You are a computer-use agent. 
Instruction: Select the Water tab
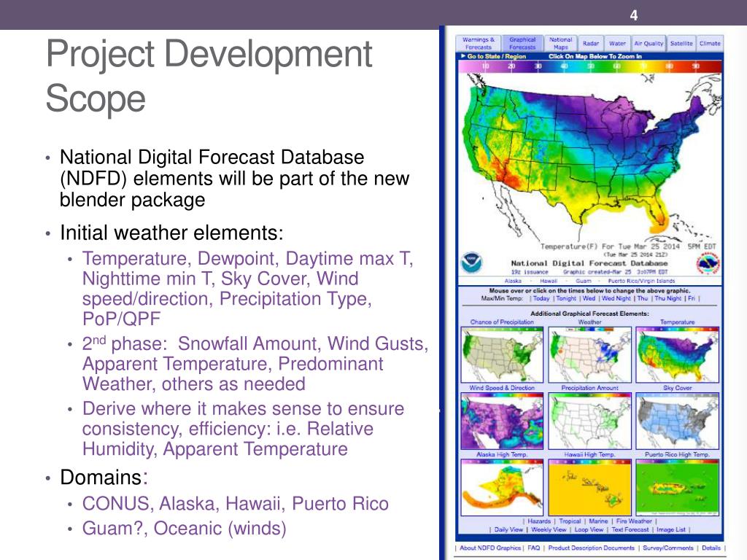click(x=617, y=43)
